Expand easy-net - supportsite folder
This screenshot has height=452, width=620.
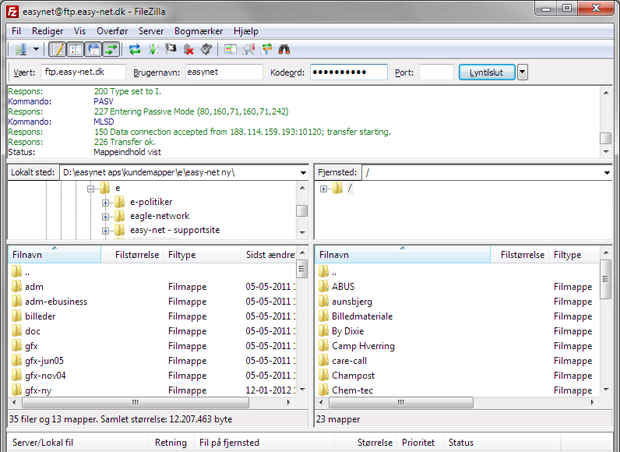pyautogui.click(x=105, y=231)
